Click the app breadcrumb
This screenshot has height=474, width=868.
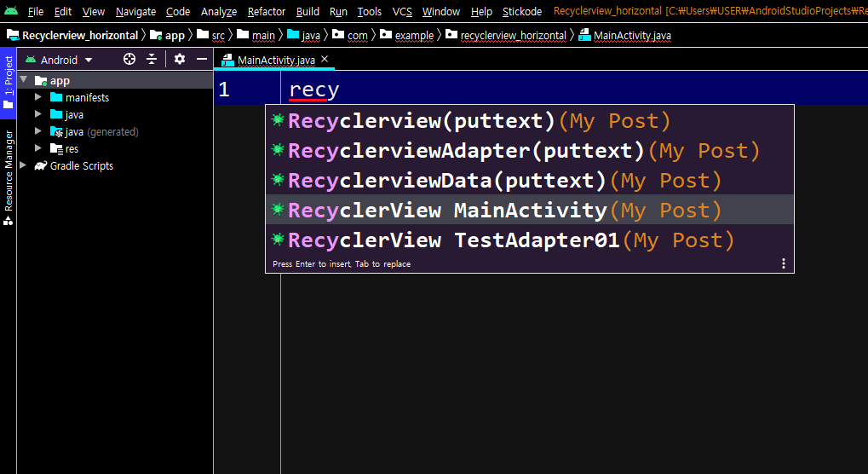click(x=167, y=36)
